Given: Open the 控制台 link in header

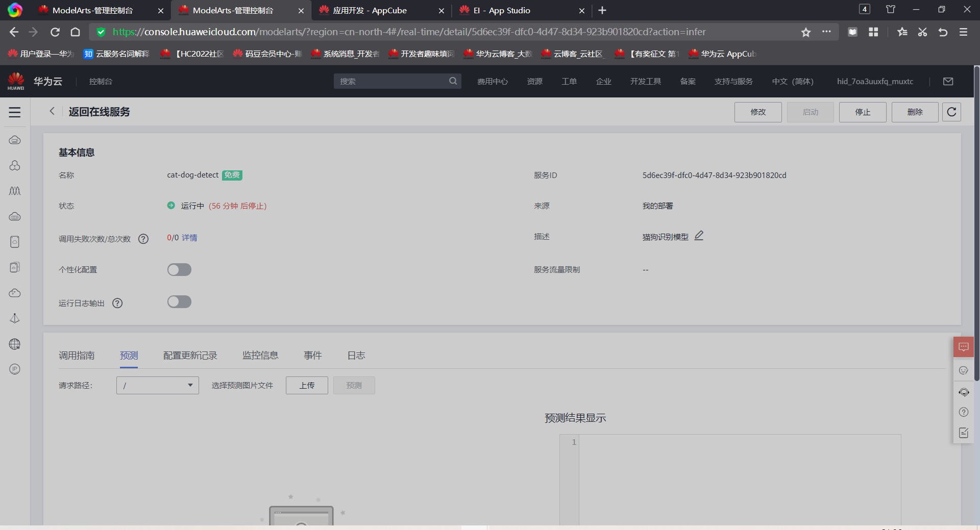Looking at the screenshot, I should [x=101, y=82].
